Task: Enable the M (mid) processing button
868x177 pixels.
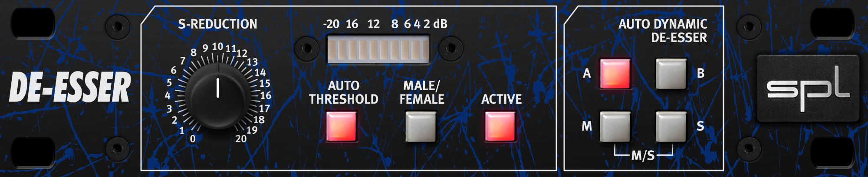Action: coord(615,127)
